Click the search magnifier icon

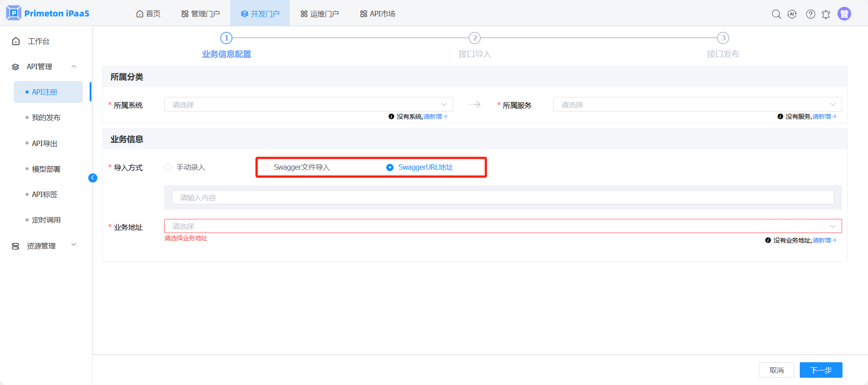[776, 14]
